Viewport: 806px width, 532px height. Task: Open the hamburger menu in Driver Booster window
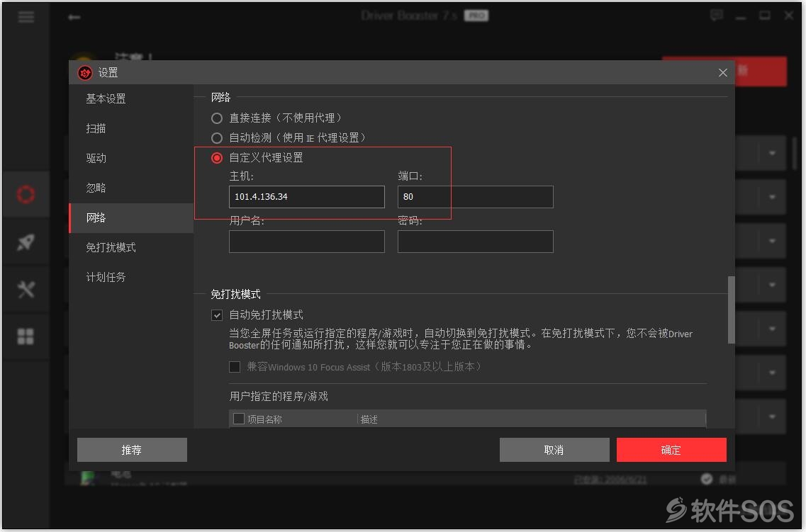pyautogui.click(x=26, y=17)
